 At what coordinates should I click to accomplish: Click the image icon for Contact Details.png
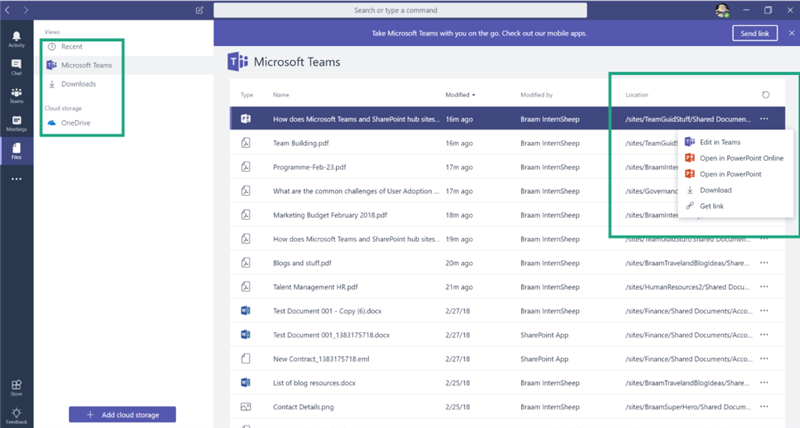245,407
